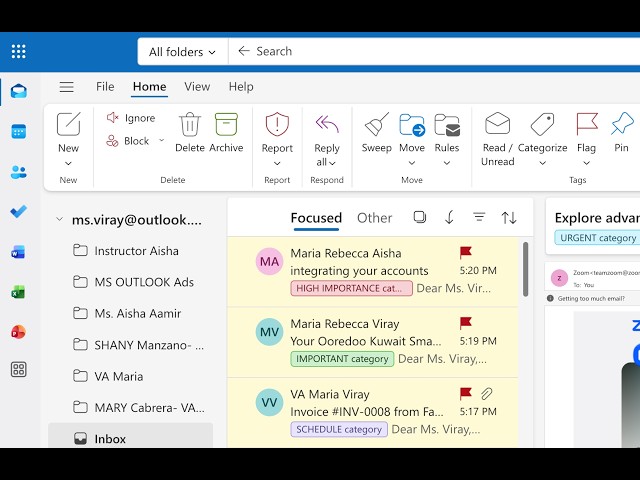Open the File menu tab

105,87
